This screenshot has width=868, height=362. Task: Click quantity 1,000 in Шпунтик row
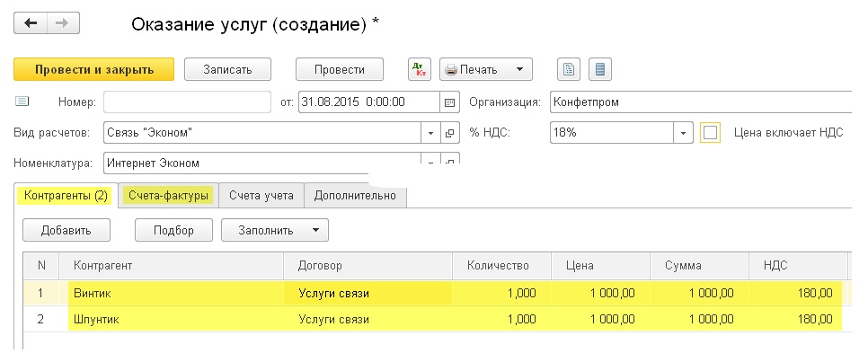click(x=501, y=320)
